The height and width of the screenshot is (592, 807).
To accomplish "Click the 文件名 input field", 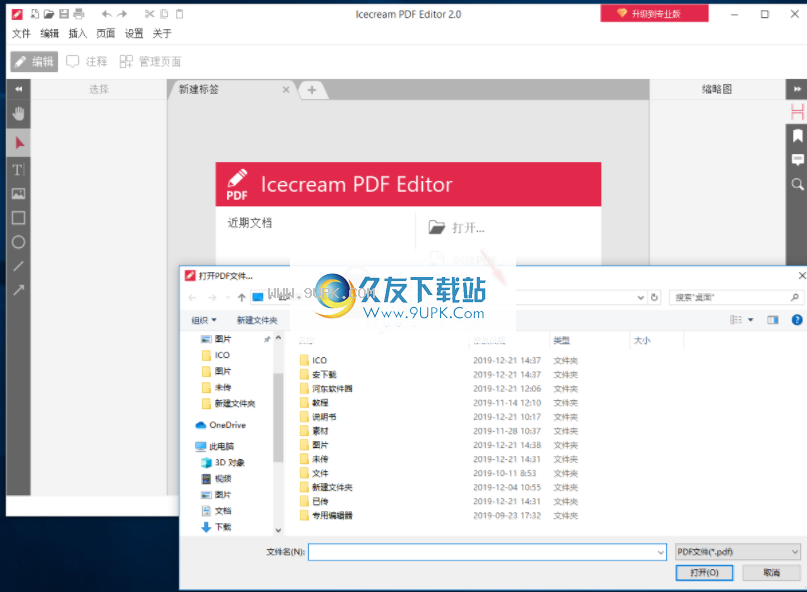I will [487, 552].
